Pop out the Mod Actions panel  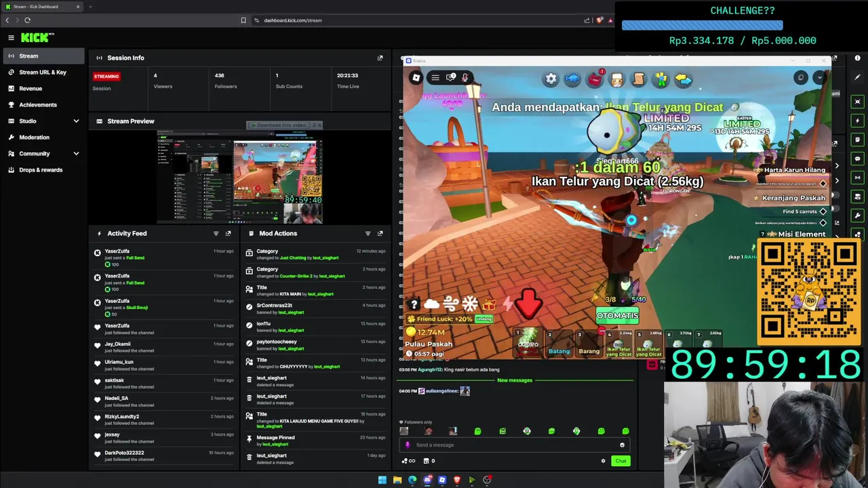(x=380, y=233)
